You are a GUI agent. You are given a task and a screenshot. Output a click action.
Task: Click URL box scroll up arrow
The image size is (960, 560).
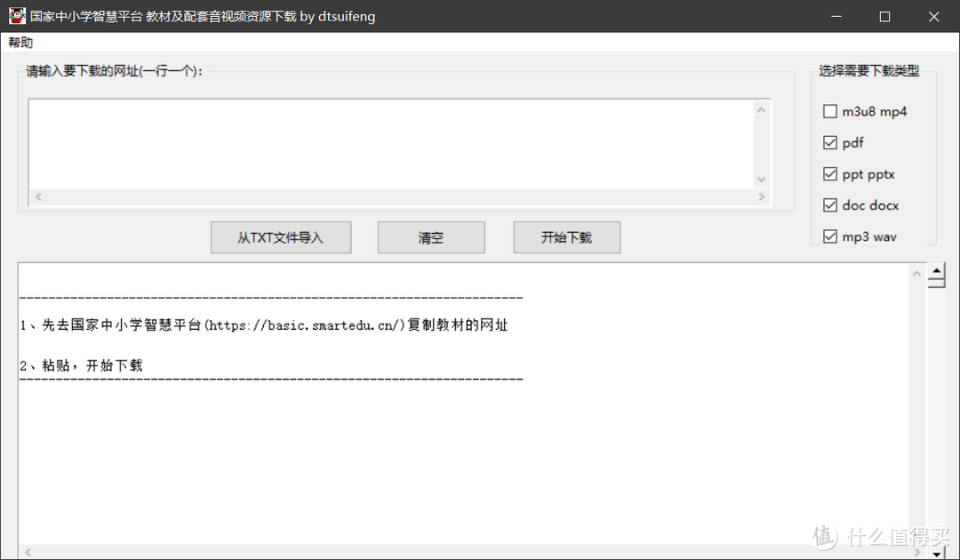(x=761, y=110)
